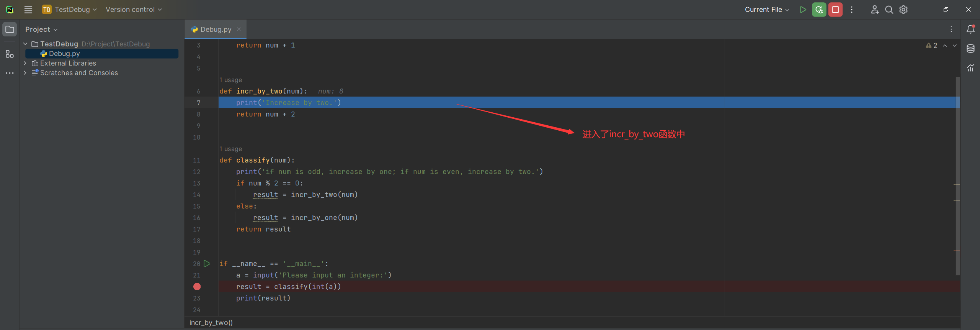This screenshot has height=330, width=980.
Task: Toggle the breakpoint on the classify call line
Action: tap(197, 287)
